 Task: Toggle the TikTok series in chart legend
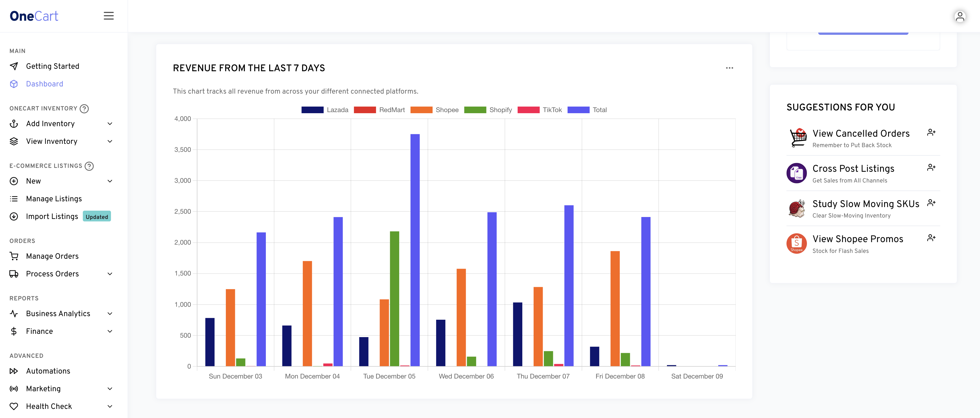pos(540,110)
